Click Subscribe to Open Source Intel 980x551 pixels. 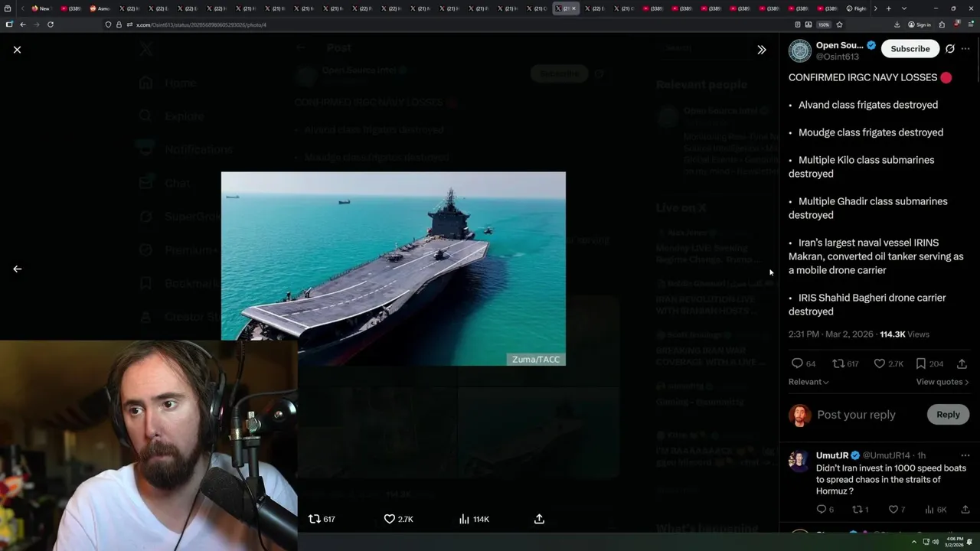click(x=910, y=49)
